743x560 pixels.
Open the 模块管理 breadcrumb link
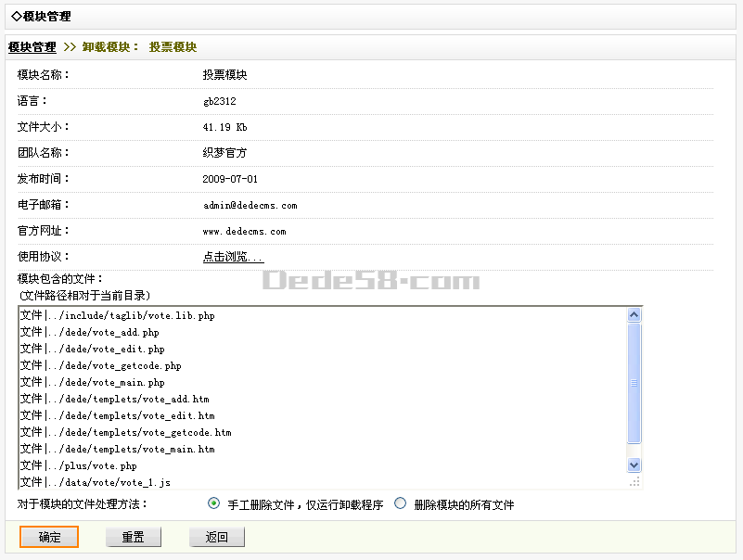[x=32, y=47]
